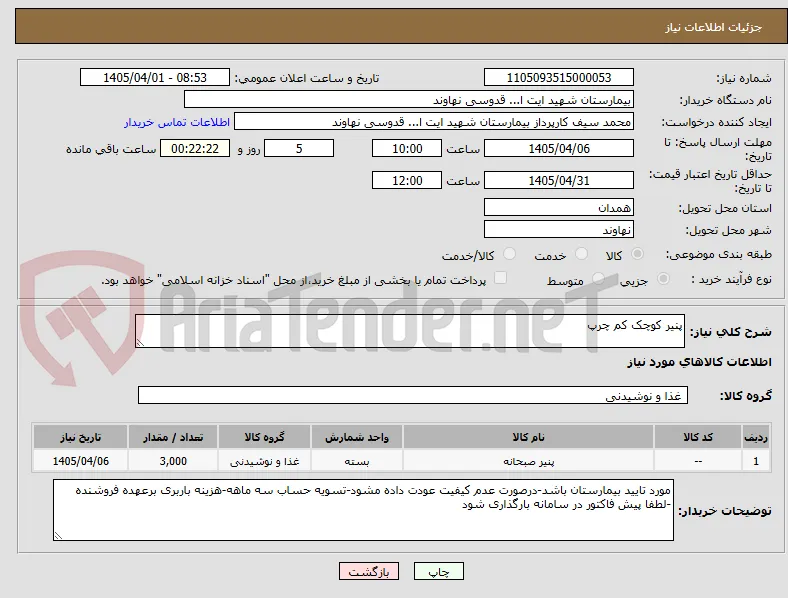Click the نام کالا column header
The image size is (788, 598).
click(x=528, y=437)
